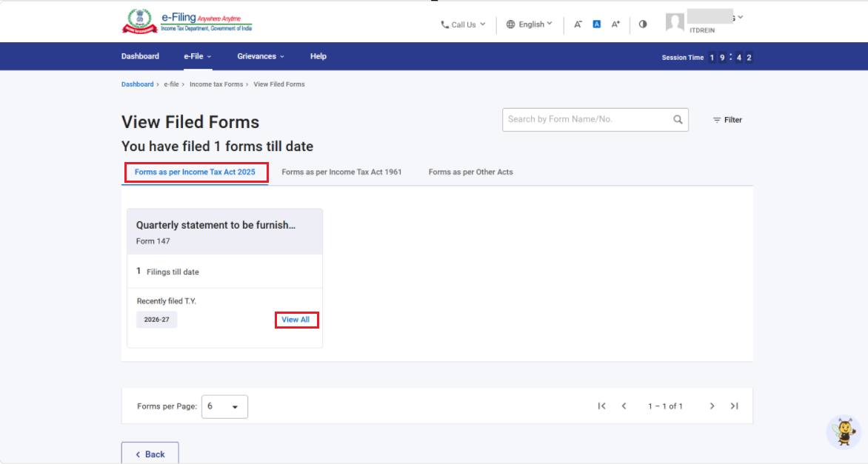Open the bee chatbot assistant
Screen dimensions: 868x464
[x=844, y=432]
